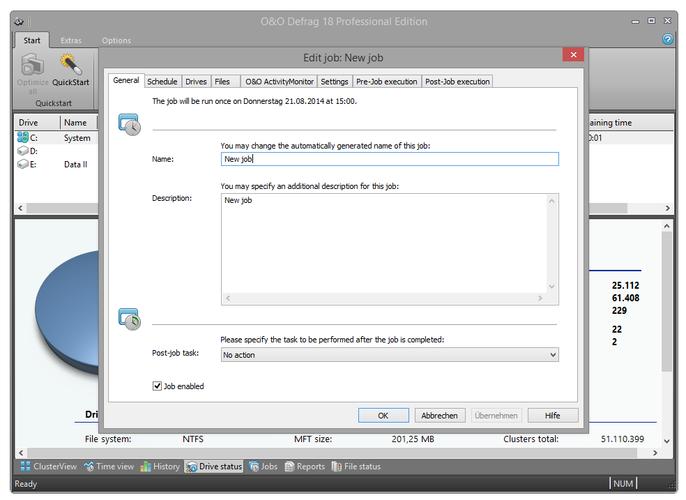Click the QuickStart wand icon

(70, 65)
